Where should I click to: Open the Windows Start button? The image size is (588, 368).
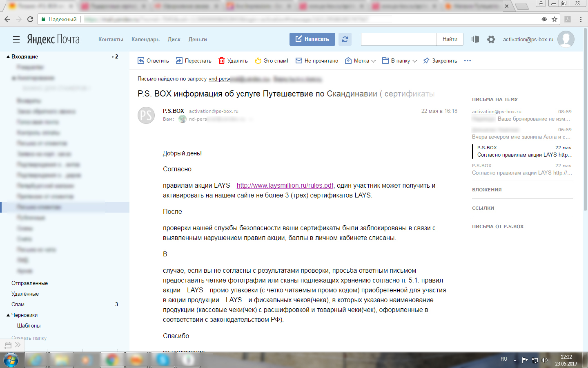click(11, 360)
